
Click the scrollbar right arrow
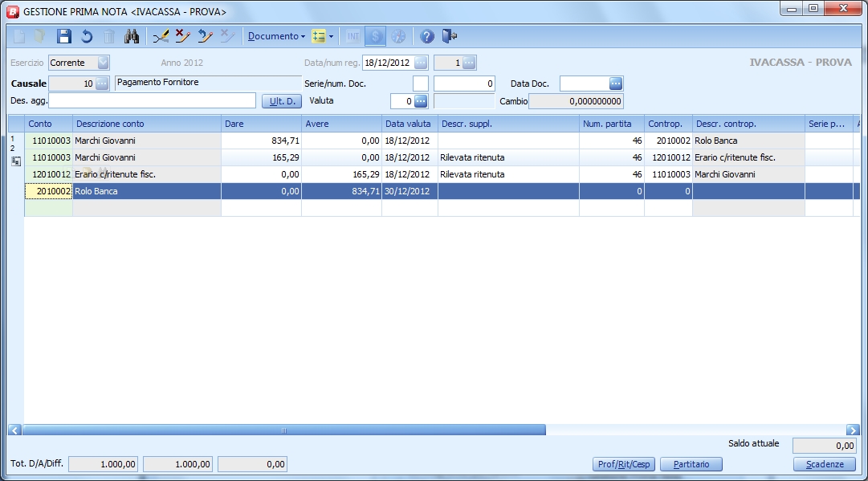853,430
